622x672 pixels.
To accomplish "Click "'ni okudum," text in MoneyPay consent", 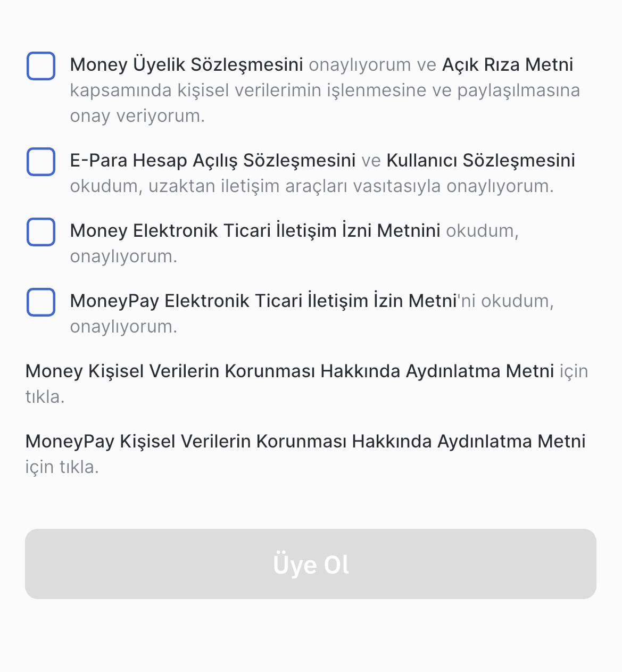I will point(505,301).
